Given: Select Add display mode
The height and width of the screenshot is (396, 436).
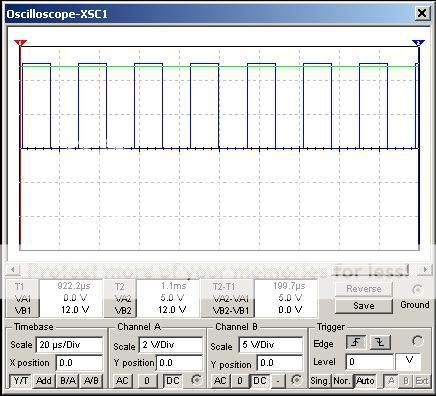Looking at the screenshot, I should coord(44,381).
